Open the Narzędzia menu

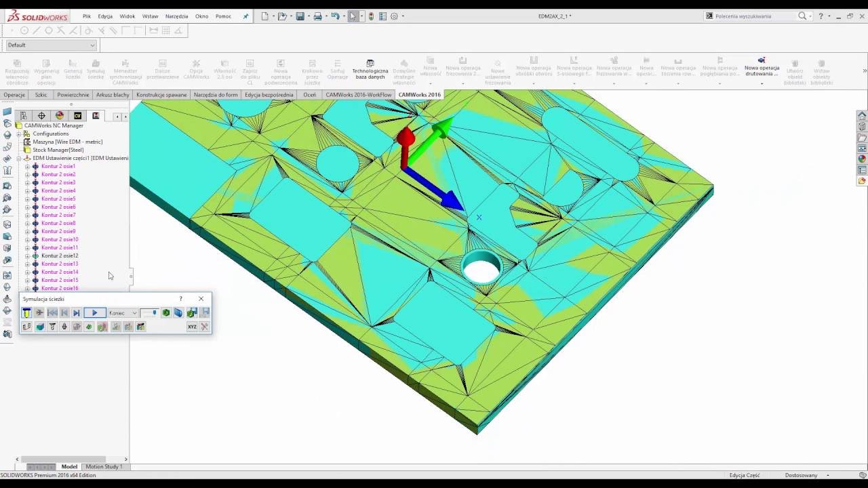click(x=177, y=16)
